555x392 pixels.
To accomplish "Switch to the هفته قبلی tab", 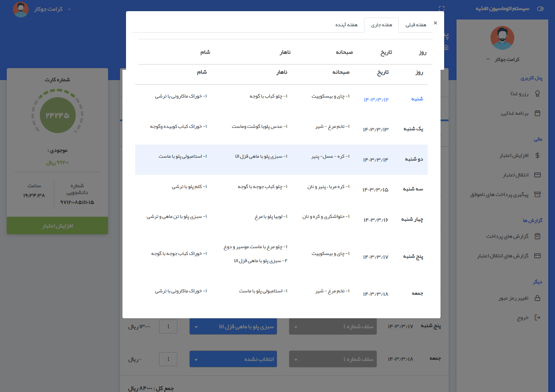I will [x=416, y=25].
